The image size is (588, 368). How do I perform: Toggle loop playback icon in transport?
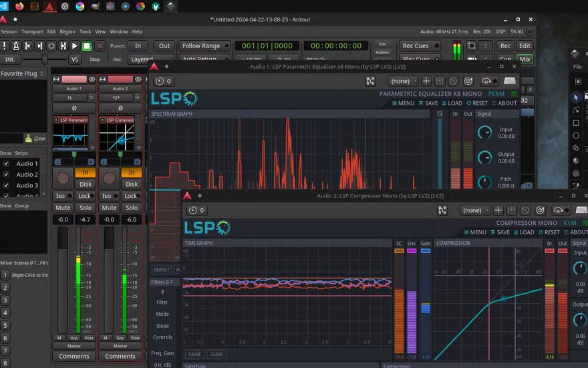(x=51, y=45)
